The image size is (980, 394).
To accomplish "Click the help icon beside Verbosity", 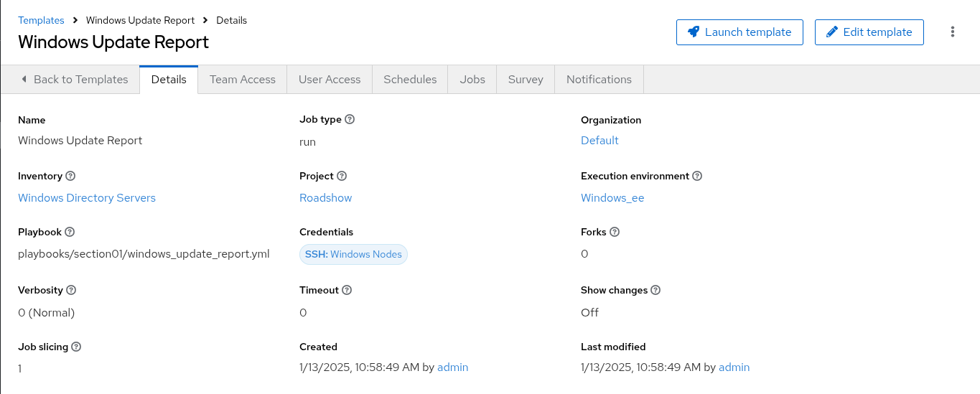I will point(71,290).
